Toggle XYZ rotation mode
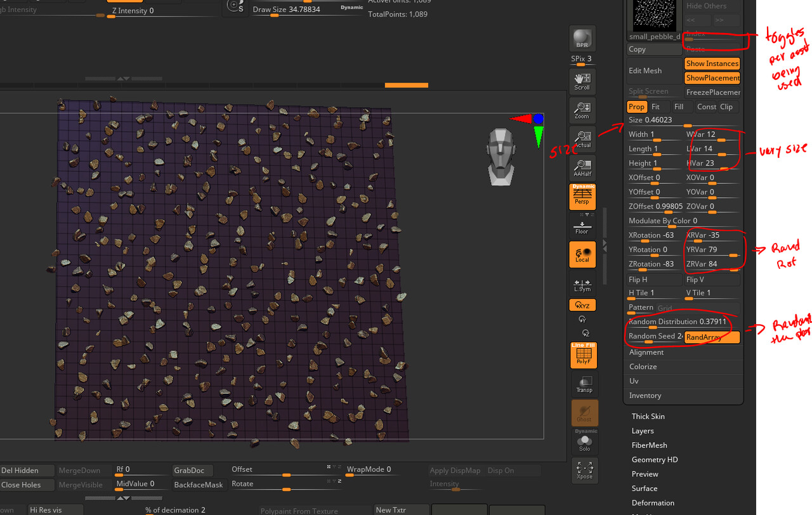The height and width of the screenshot is (515, 812). (582, 305)
